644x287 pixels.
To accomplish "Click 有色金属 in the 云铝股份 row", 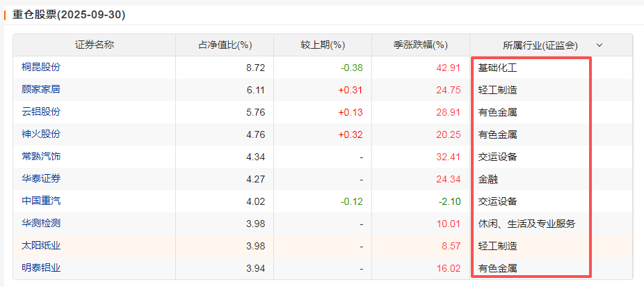I will 497,112.
